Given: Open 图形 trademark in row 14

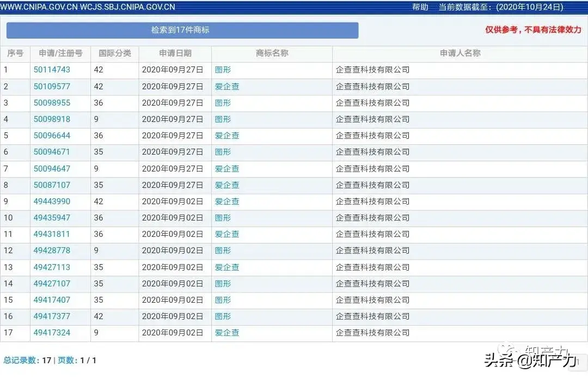Looking at the screenshot, I should click(223, 284).
